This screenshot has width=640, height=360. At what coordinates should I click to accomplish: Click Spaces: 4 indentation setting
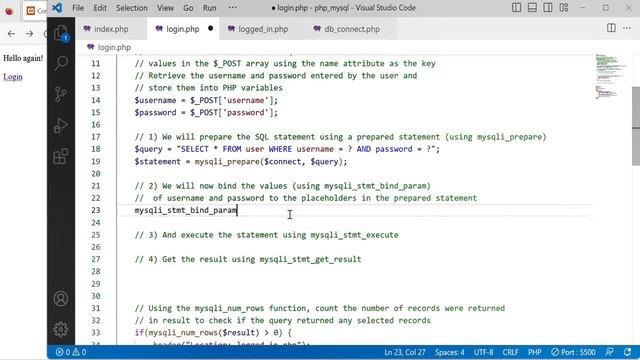[x=449, y=352]
